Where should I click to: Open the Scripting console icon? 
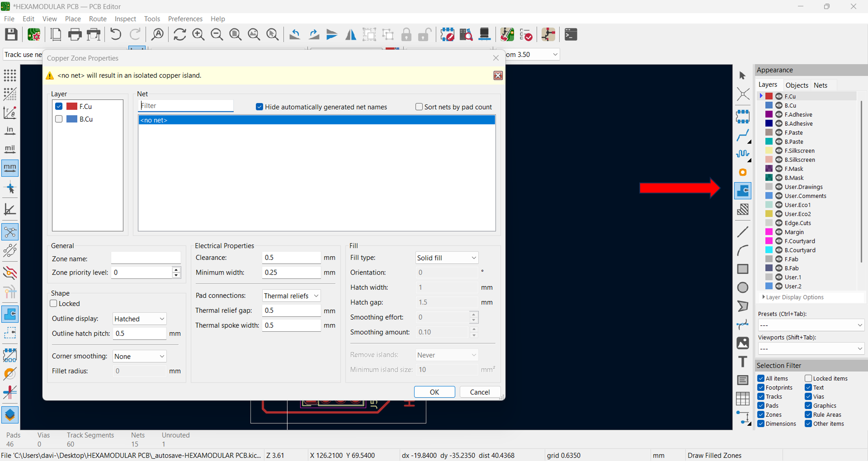pyautogui.click(x=571, y=34)
